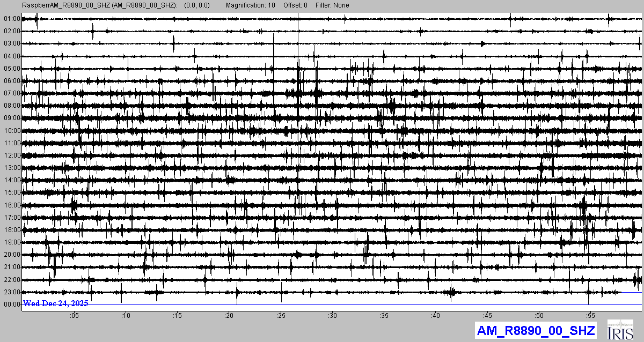Click the :30 minute axis marker
The image size is (644, 342).
(x=332, y=315)
